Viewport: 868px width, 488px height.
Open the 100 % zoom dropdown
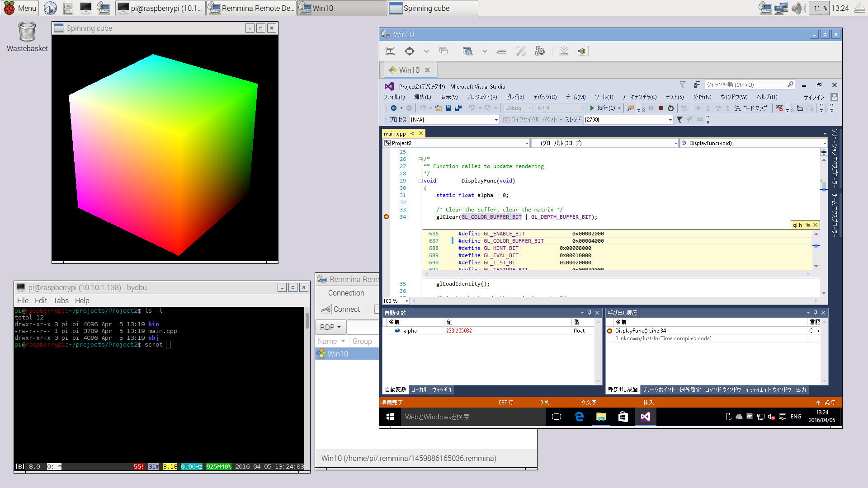pyautogui.click(x=396, y=301)
